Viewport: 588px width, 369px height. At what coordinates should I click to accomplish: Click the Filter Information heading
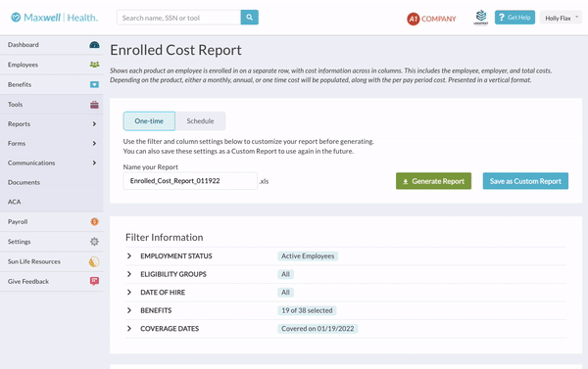(x=165, y=237)
